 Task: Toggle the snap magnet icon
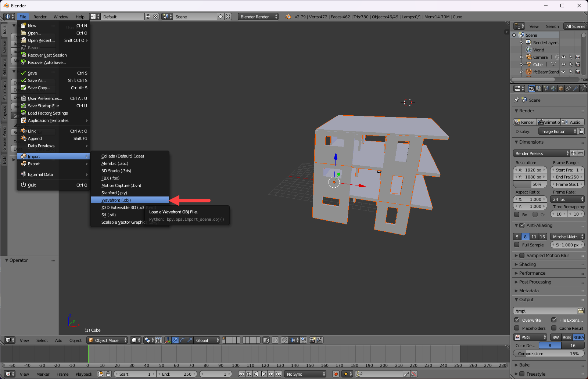coord(284,340)
